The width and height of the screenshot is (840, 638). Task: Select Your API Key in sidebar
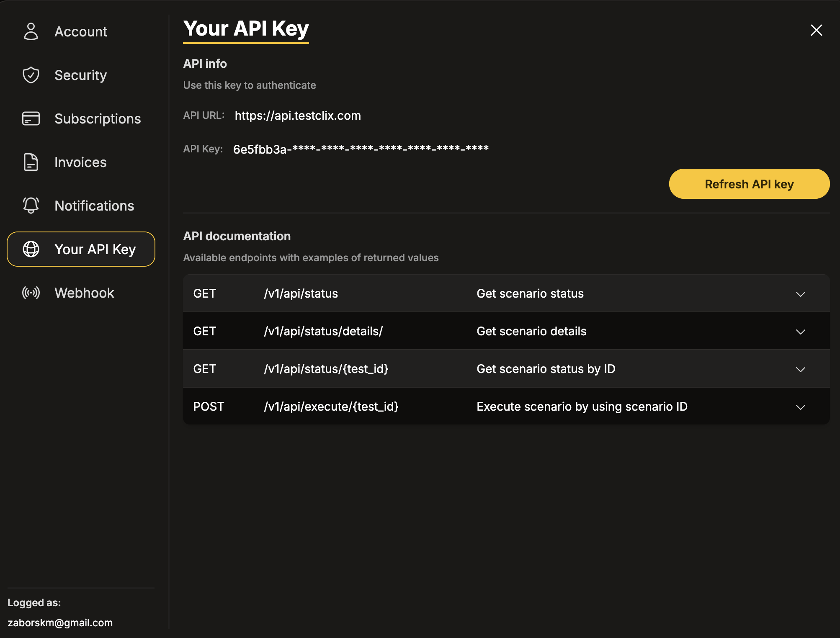point(81,249)
